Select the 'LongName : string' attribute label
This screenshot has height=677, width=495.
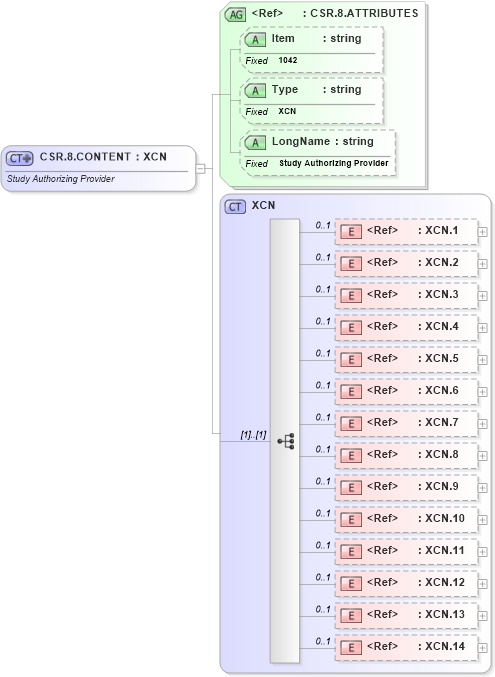pos(323,142)
